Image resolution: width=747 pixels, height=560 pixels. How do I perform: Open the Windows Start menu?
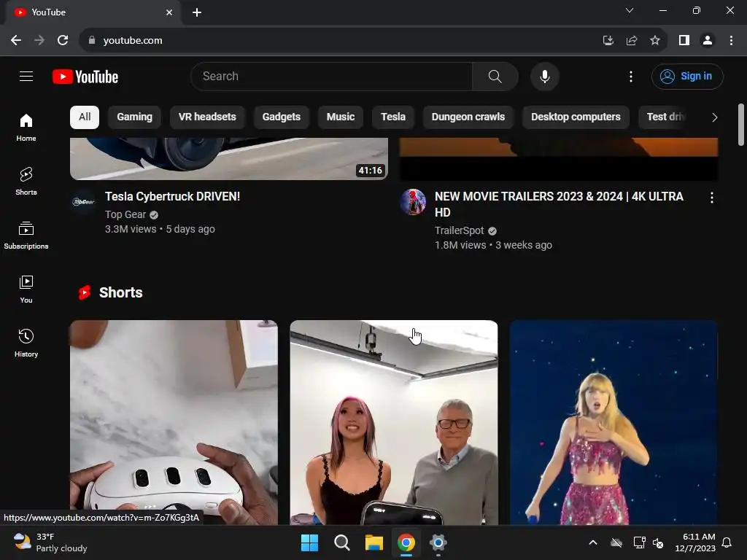(309, 542)
